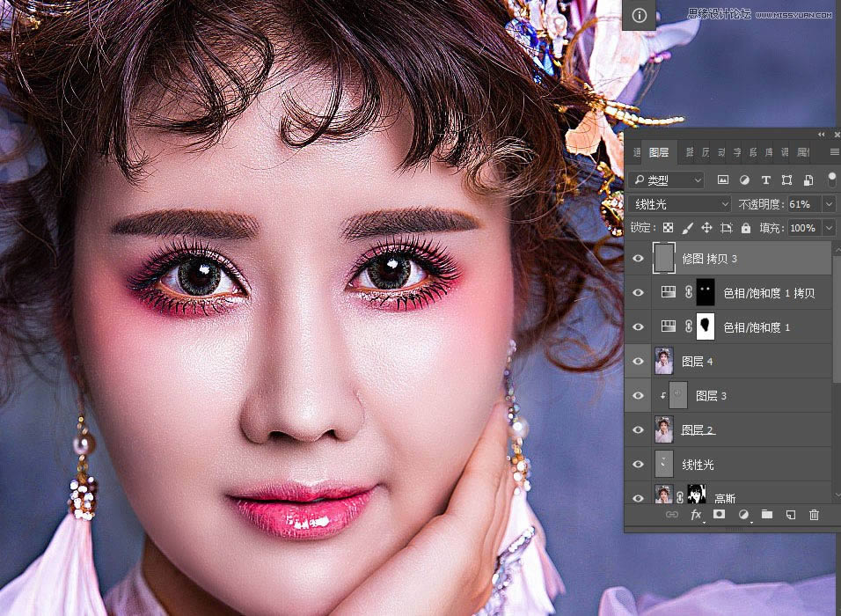
Task: Click mask link icon on 高斯 layer
Action: (679, 497)
